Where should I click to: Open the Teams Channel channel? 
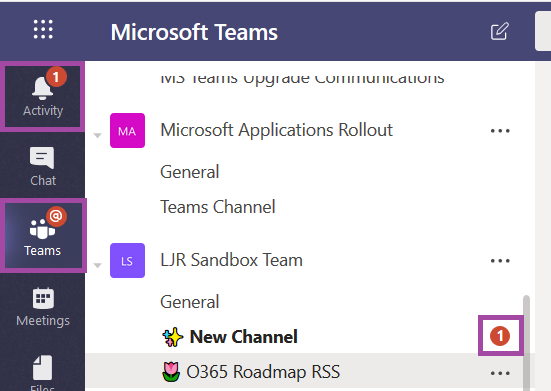(218, 207)
